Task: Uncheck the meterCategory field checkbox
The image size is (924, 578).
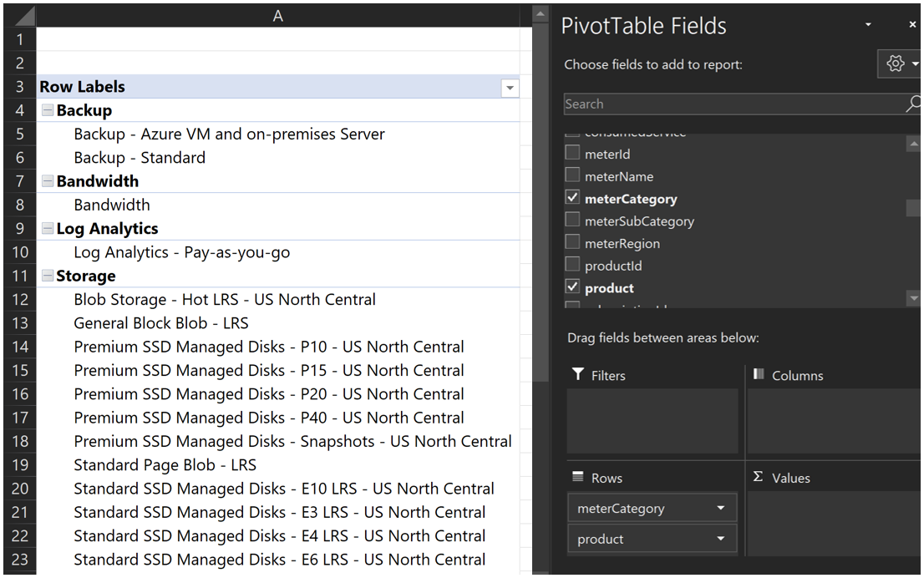Action: [572, 198]
